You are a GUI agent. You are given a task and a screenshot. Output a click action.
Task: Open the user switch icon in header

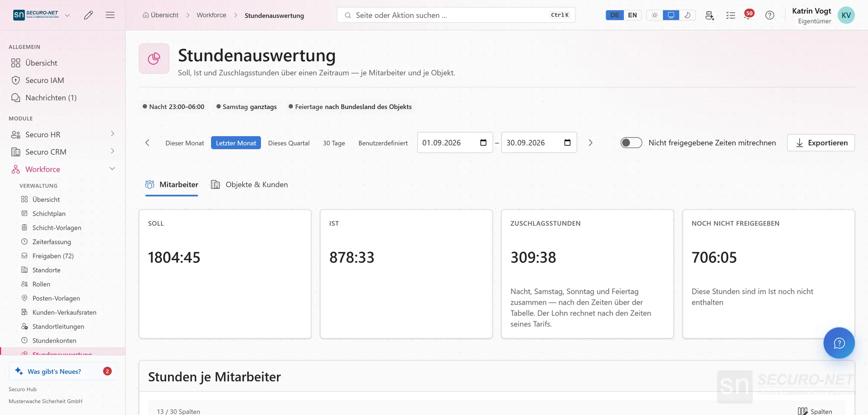[x=710, y=15]
